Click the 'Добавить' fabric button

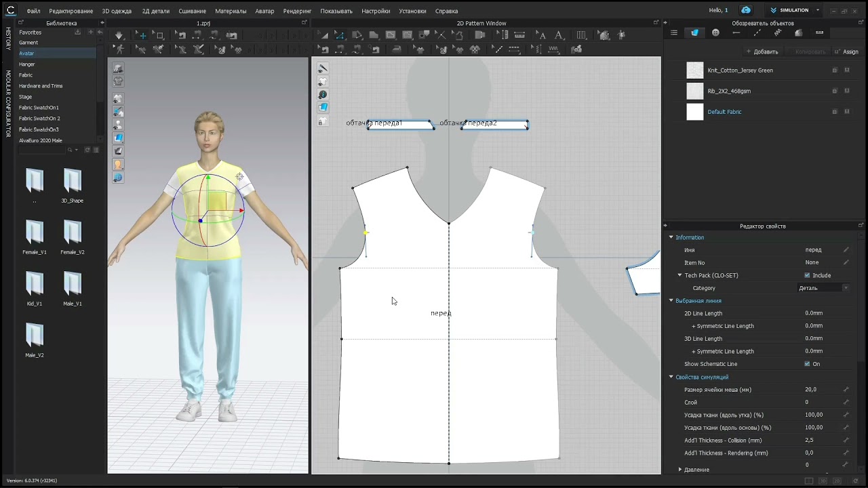762,52
